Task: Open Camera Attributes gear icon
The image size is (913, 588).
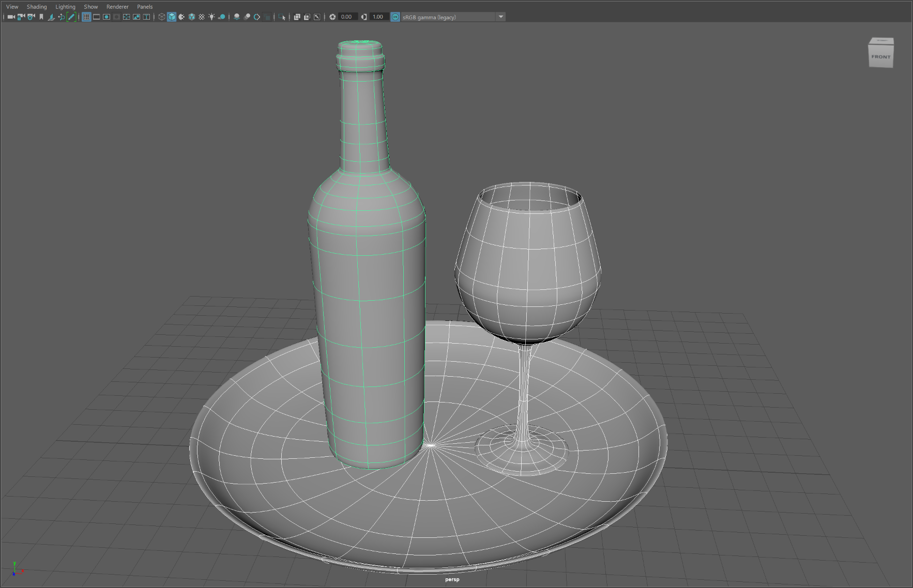Action: point(31,17)
